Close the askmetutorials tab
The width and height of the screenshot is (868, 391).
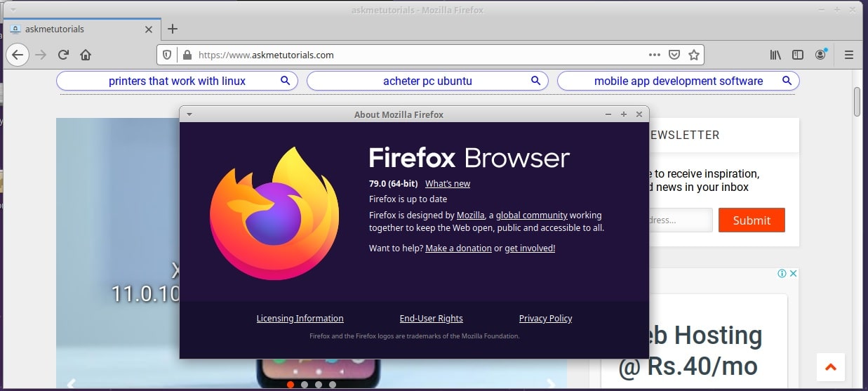click(148, 29)
